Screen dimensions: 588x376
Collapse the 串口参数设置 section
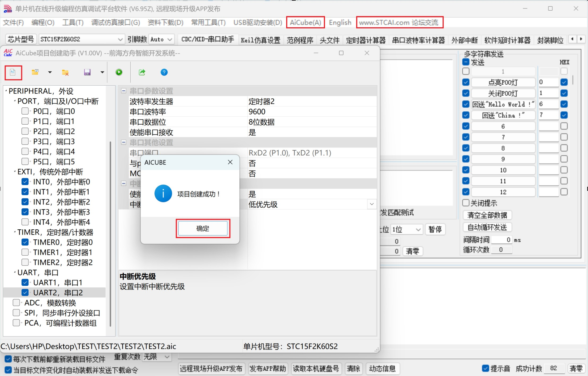coord(123,91)
